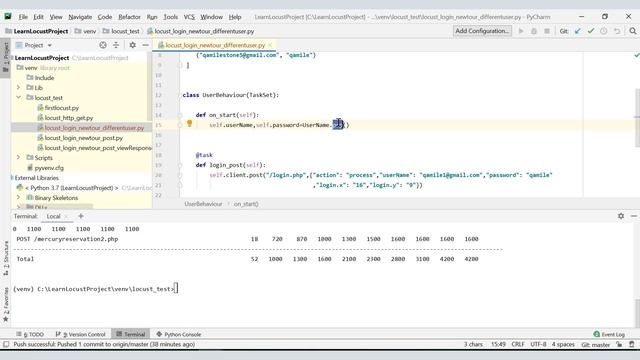This screenshot has width=640, height=360.
Task: Hide Terminal panel with minus icon
Action: (x=633, y=216)
